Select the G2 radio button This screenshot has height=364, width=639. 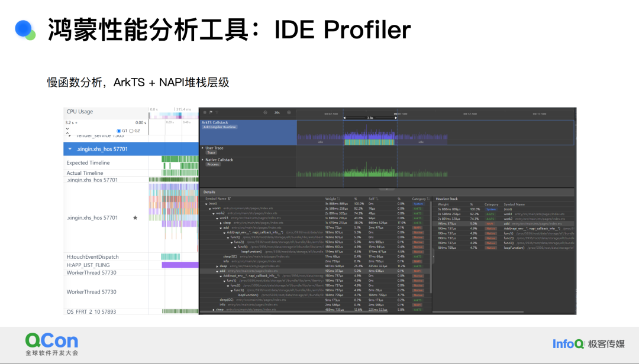click(131, 131)
